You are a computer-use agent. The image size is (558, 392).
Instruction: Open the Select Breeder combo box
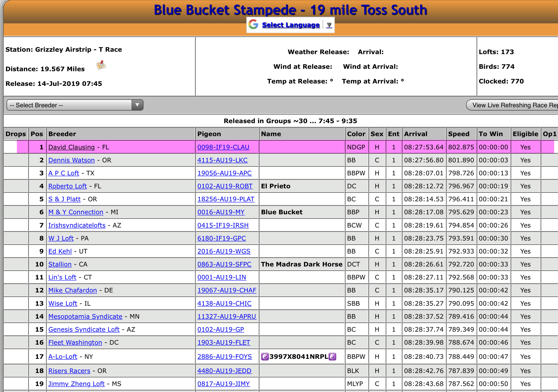pyautogui.click(x=69, y=105)
